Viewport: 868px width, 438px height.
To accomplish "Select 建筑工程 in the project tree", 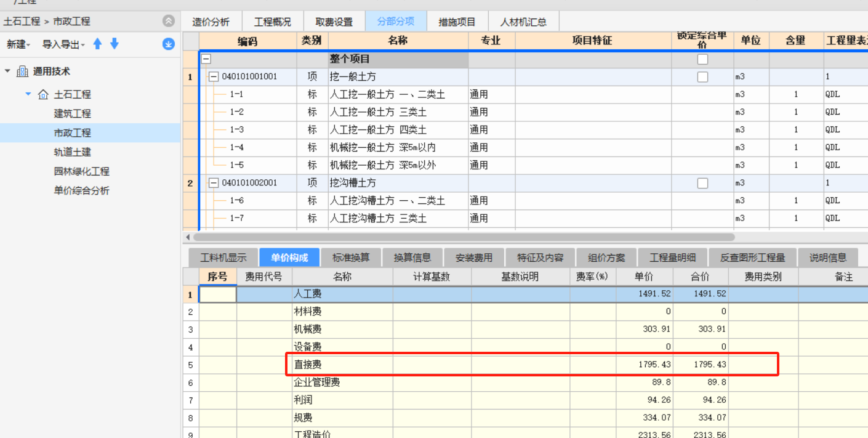I will point(72,113).
